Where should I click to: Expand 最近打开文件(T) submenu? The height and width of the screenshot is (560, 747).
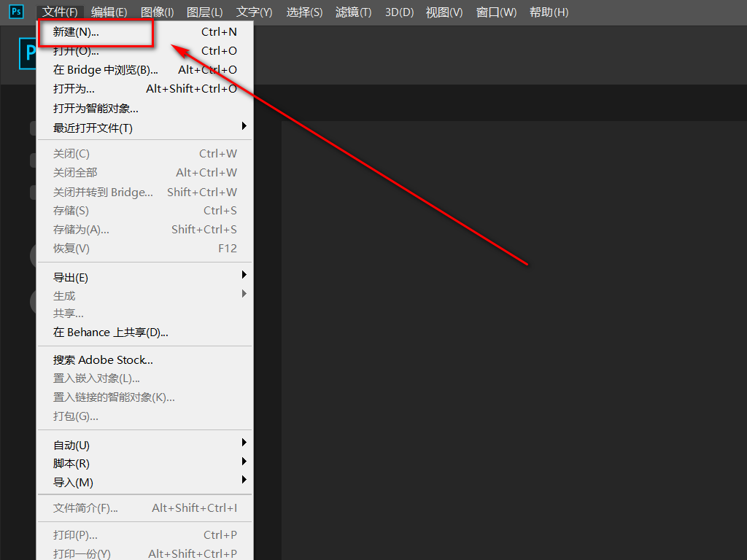pos(145,128)
